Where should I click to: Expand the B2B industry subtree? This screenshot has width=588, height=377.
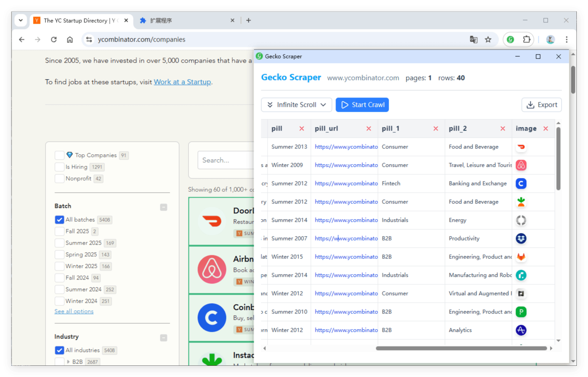pyautogui.click(x=68, y=362)
